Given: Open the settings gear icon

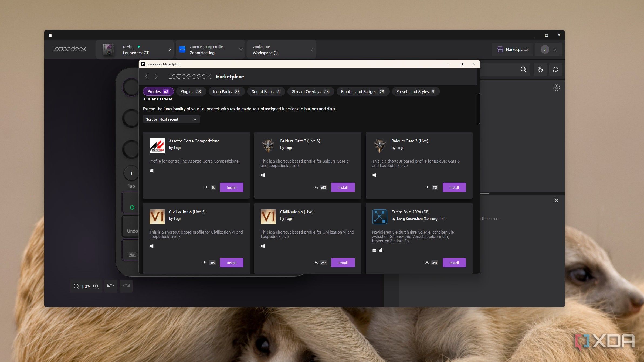Looking at the screenshot, I should pyautogui.click(x=556, y=88).
